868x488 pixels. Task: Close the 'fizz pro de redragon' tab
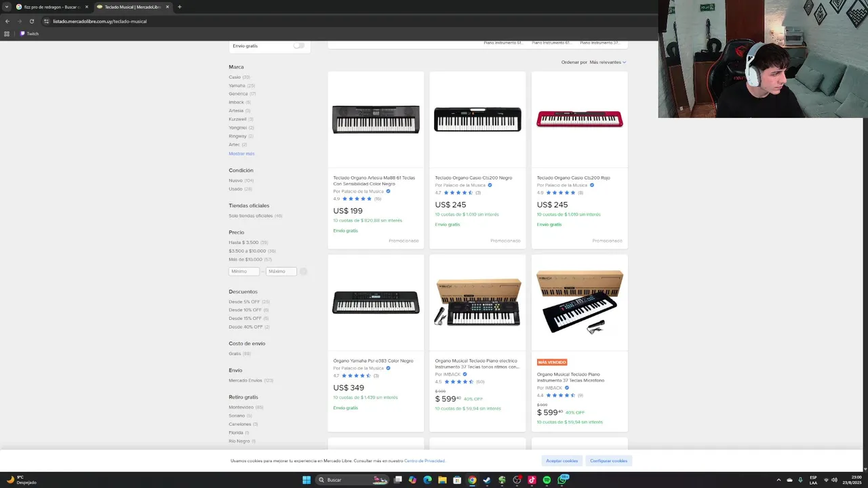click(x=87, y=7)
